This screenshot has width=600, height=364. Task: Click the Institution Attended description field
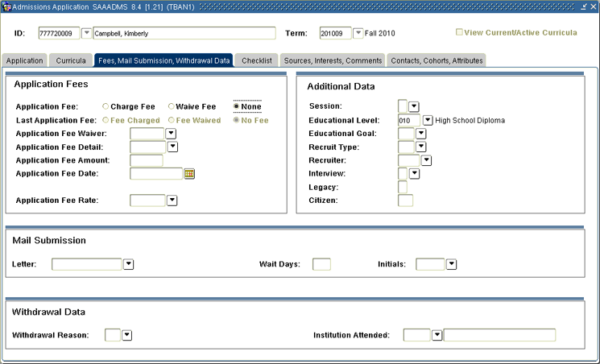[x=499, y=335]
